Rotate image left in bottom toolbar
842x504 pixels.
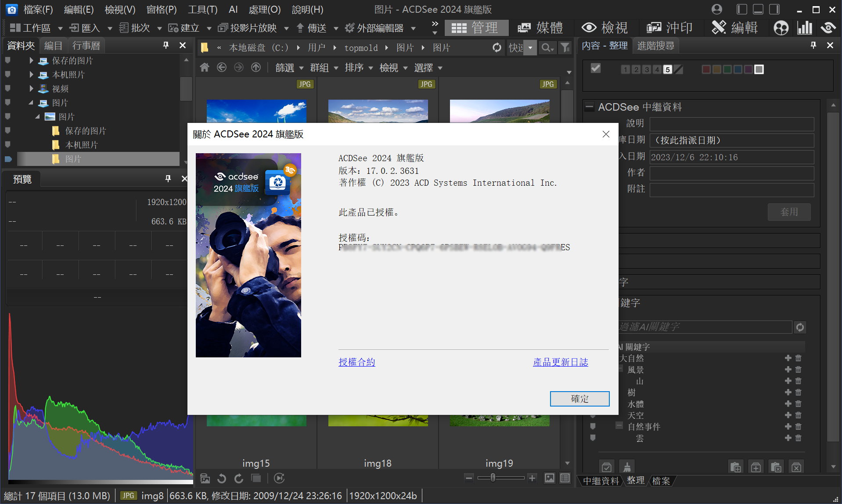[222, 478]
